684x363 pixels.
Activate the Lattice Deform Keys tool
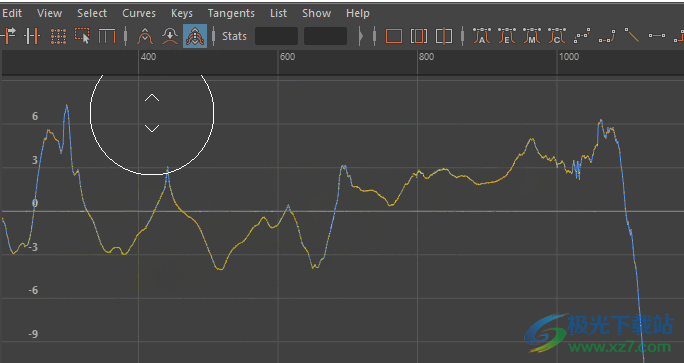coord(58,36)
